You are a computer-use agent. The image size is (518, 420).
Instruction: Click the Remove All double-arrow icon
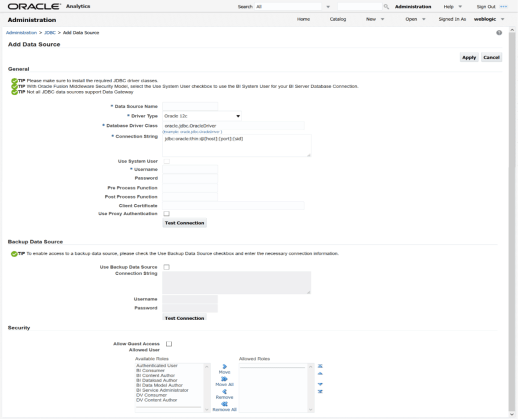click(x=224, y=404)
